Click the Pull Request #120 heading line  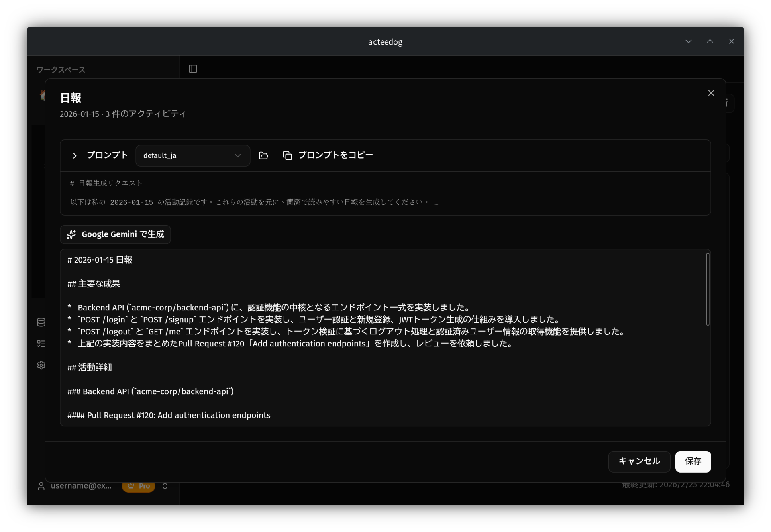coord(169,415)
